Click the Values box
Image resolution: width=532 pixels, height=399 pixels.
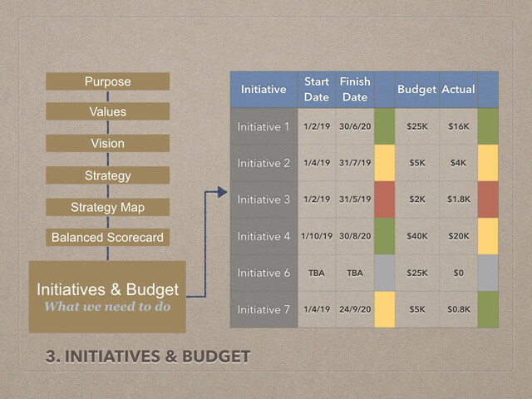[x=107, y=112]
